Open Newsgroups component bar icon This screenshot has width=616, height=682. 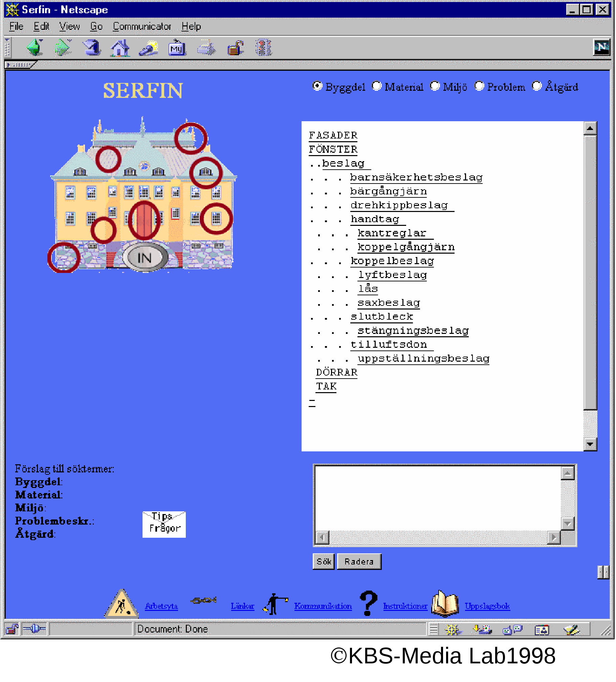[x=512, y=630]
